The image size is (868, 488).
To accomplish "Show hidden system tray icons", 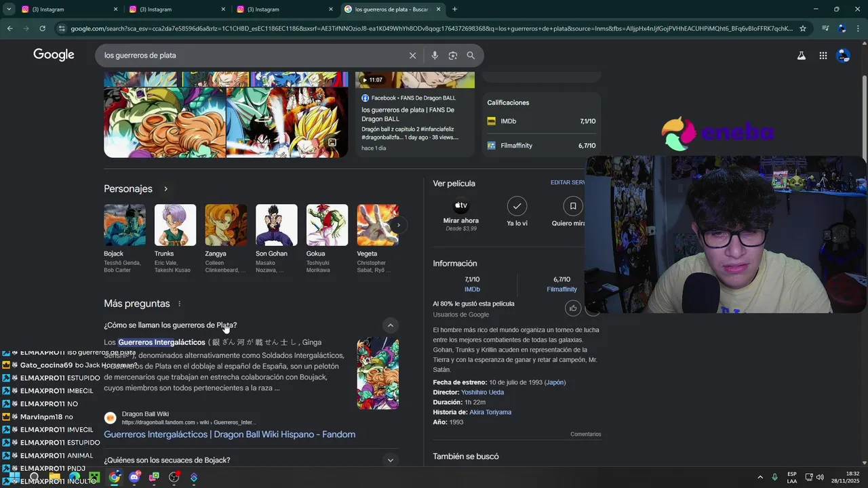I will click(759, 477).
